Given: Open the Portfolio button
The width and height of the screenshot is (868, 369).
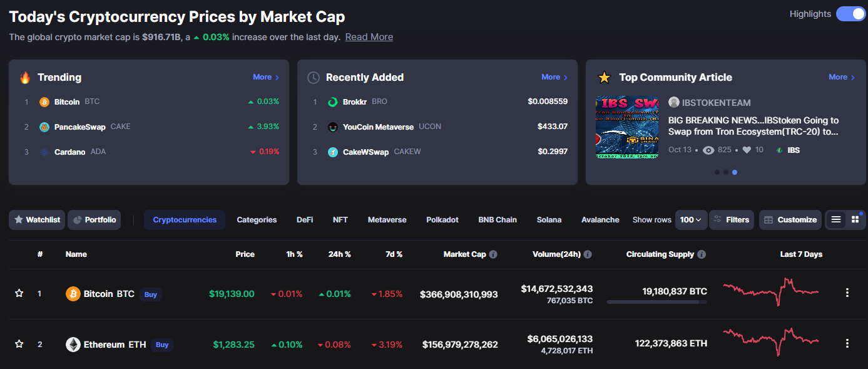Looking at the screenshot, I should [94, 220].
